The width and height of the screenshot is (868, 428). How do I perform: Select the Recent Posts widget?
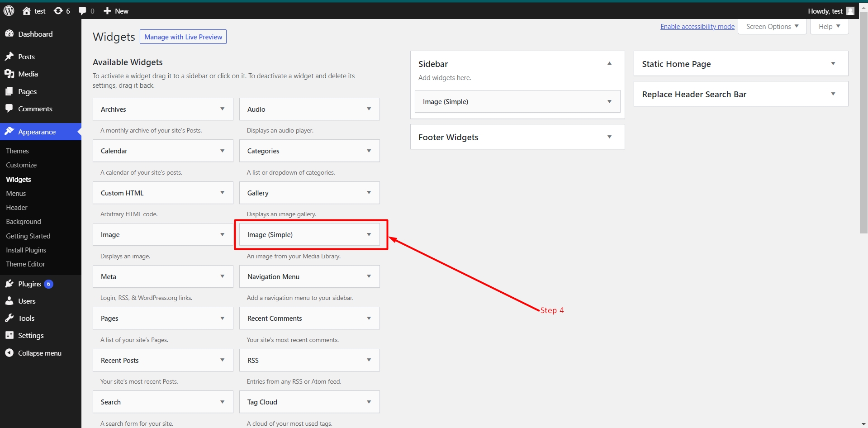pos(163,360)
